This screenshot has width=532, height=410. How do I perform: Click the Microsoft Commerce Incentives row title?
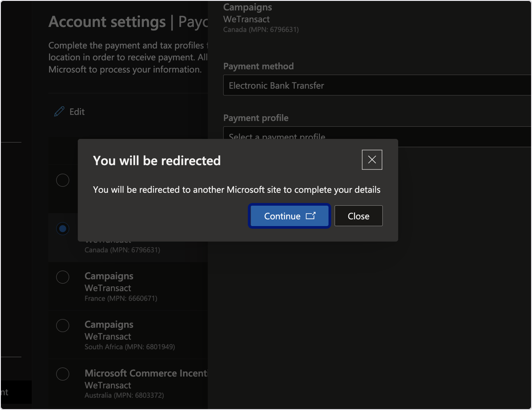tap(146, 373)
